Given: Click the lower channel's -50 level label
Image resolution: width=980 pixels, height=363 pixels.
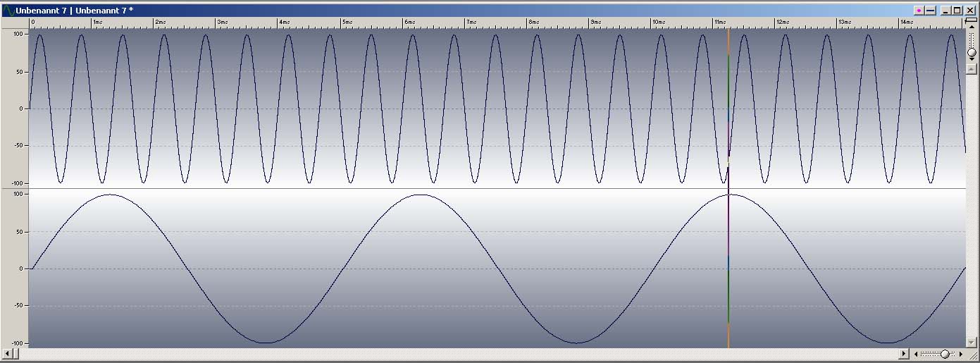Looking at the screenshot, I should [x=17, y=306].
